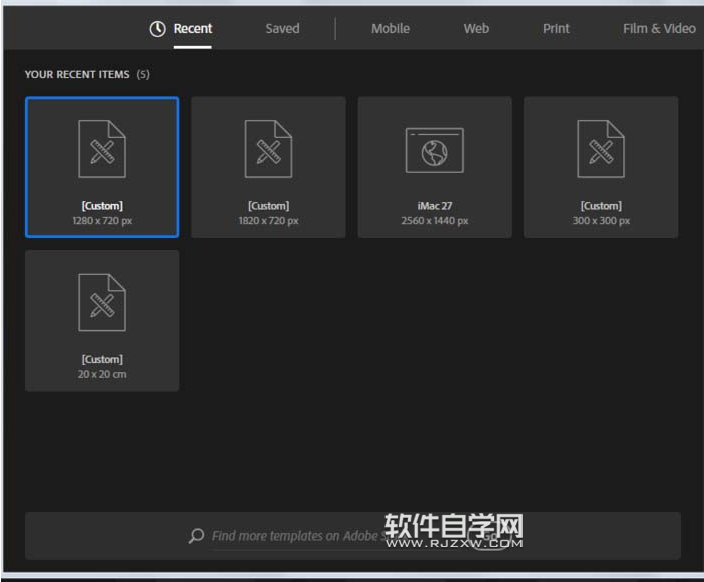Image resolution: width=704 pixels, height=582 pixels.
Task: Click the document icon of 300 x 300 preset
Action: (x=601, y=149)
